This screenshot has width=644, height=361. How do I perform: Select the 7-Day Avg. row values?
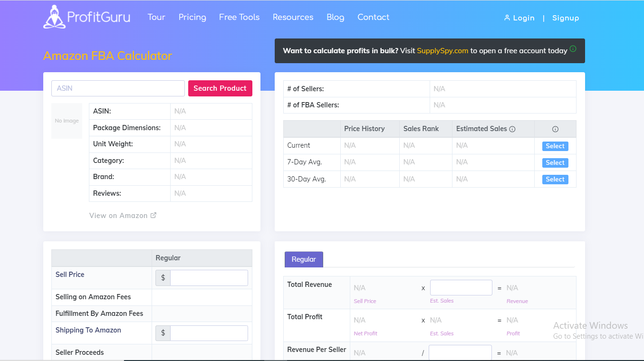pos(555,163)
